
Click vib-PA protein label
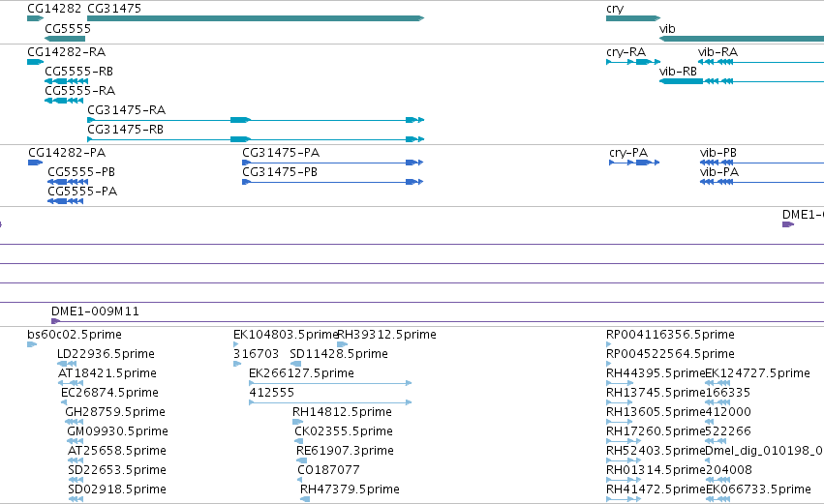tap(719, 172)
